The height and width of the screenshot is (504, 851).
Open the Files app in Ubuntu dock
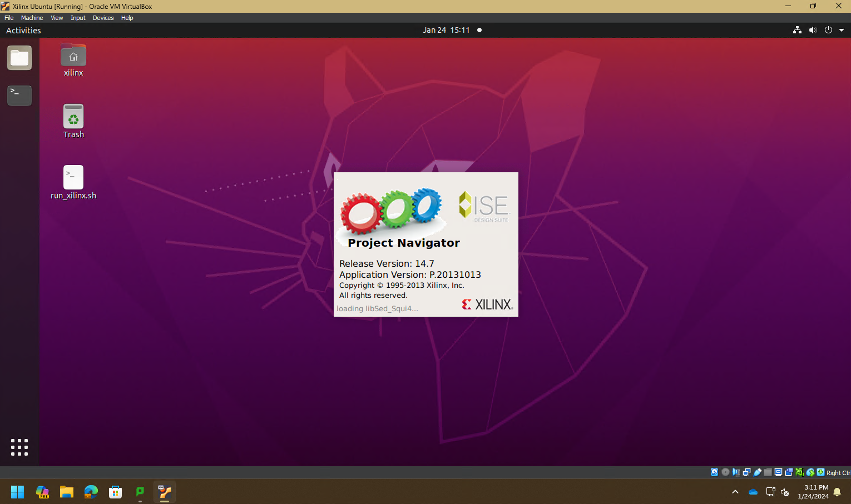pyautogui.click(x=19, y=58)
